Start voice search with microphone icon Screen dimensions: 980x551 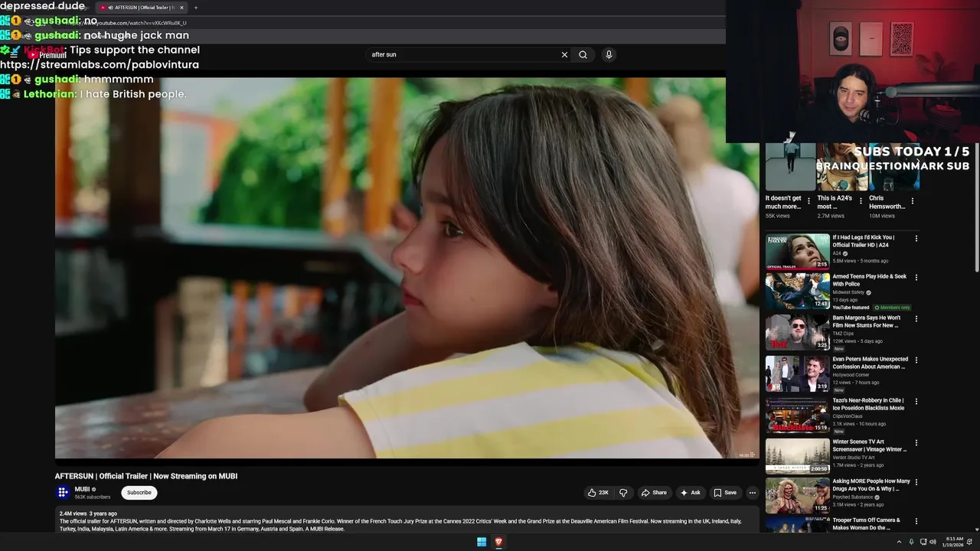point(609,54)
